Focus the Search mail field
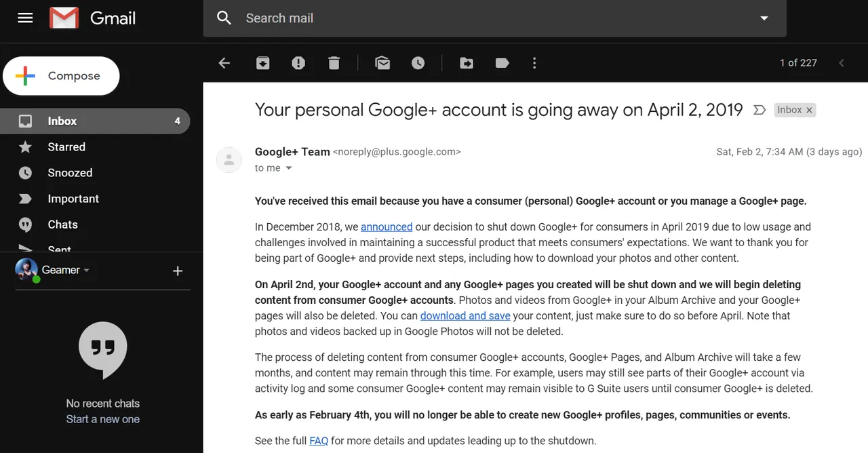Screen dimensions: 868x453 495,18
